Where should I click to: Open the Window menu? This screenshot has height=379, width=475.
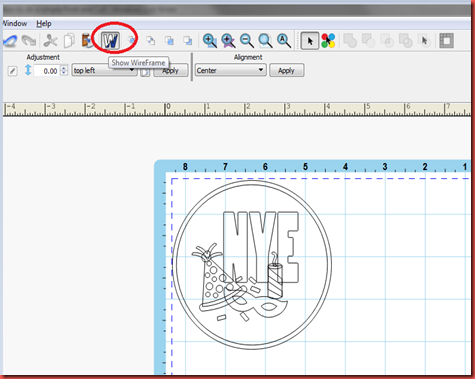click(x=15, y=24)
